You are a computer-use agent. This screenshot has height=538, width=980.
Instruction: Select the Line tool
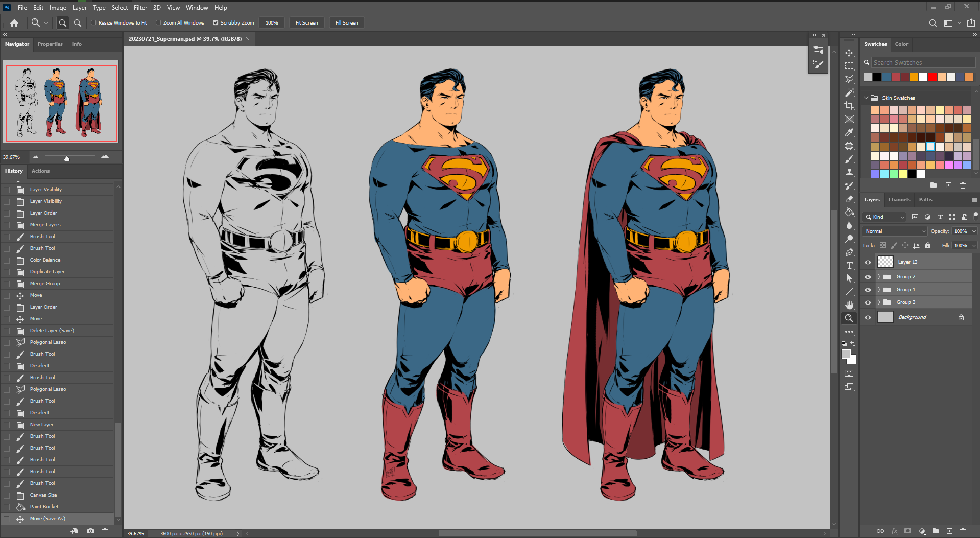click(849, 292)
